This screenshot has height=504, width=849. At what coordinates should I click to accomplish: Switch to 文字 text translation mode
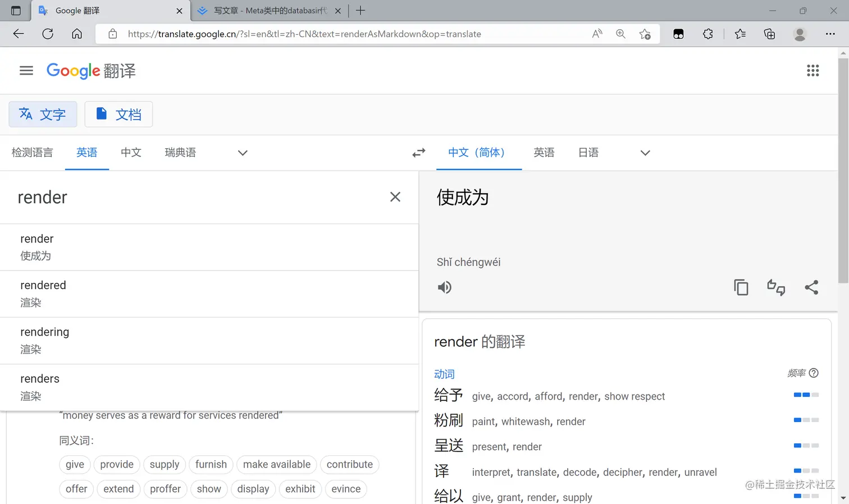click(43, 114)
